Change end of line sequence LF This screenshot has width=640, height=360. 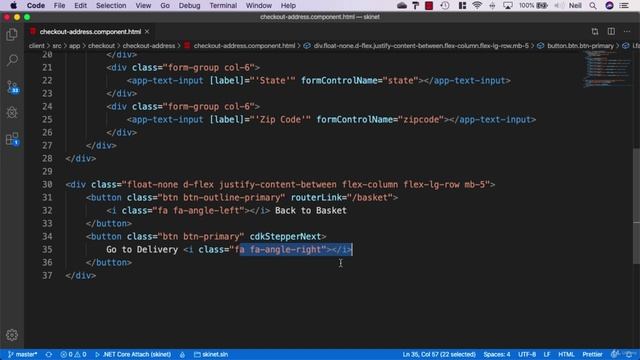547,354
